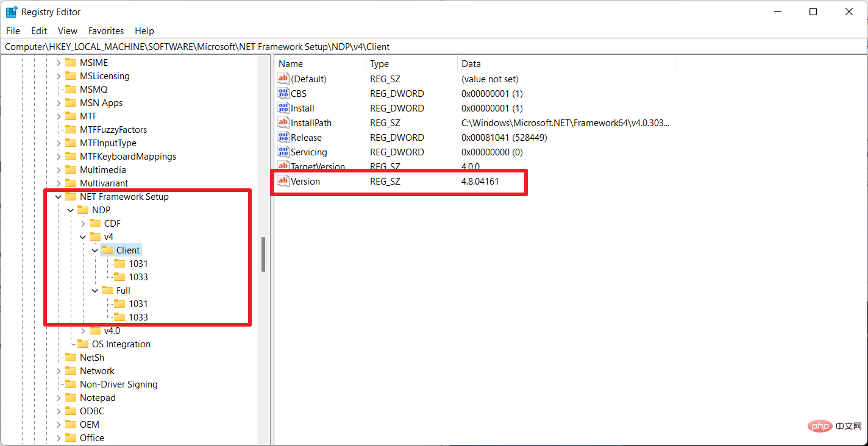This screenshot has height=446, width=868.
Task: Expand the ODBC key
Action: [59, 411]
